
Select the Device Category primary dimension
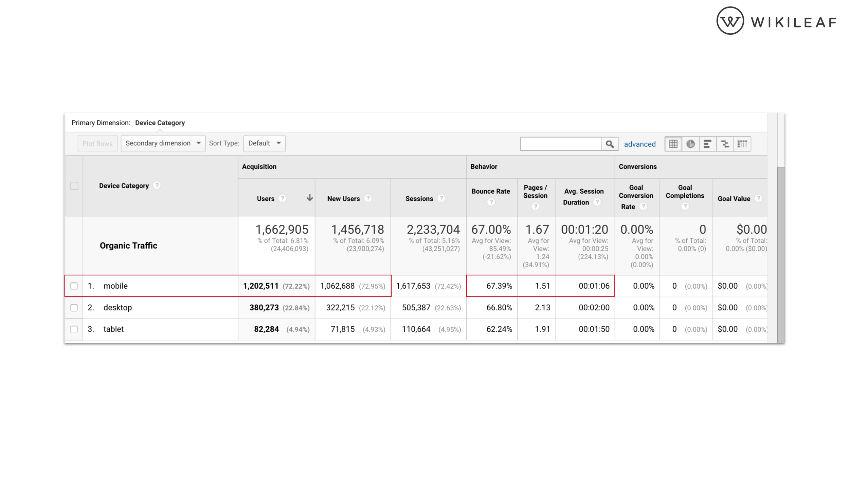[x=160, y=123]
